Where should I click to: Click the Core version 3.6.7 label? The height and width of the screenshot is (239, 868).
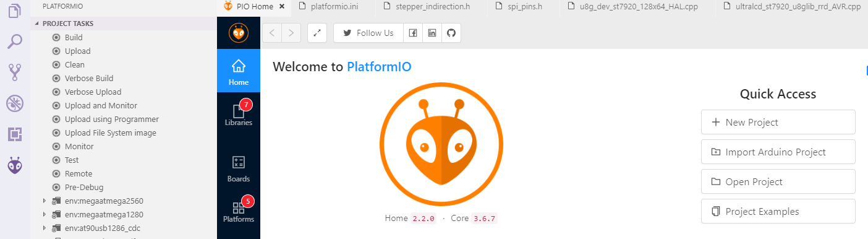coord(485,219)
